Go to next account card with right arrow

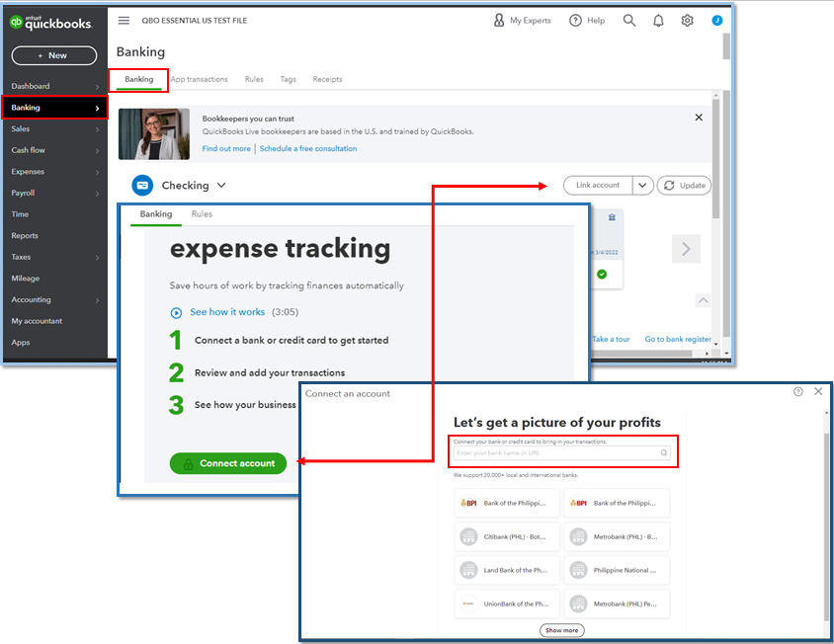pyautogui.click(x=686, y=249)
